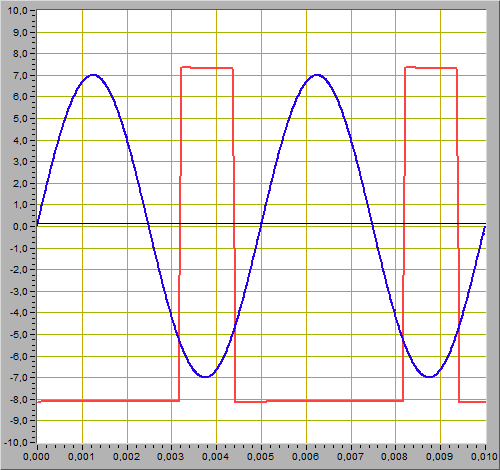Click the -2,0 vertical axis label

18,270
